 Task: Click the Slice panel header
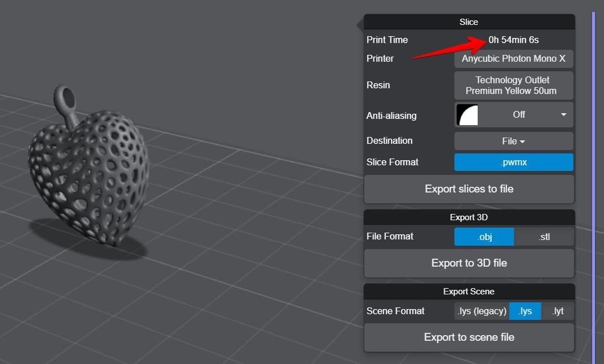click(x=469, y=22)
